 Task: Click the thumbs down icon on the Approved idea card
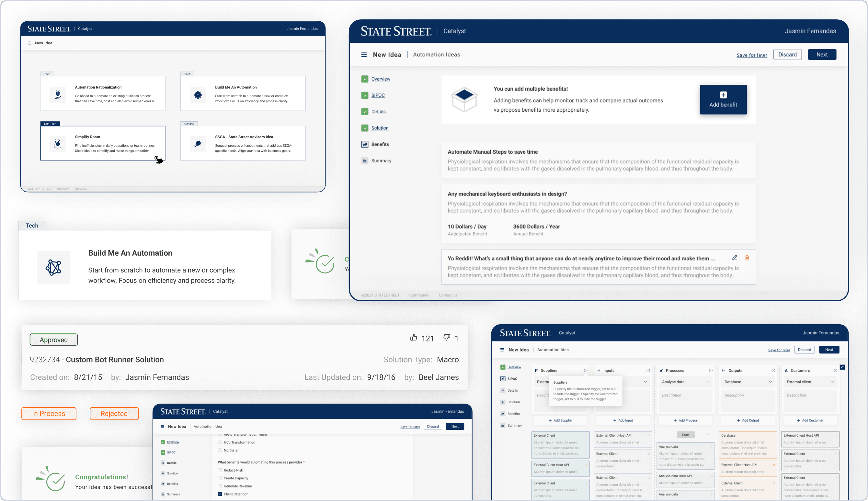(x=447, y=338)
